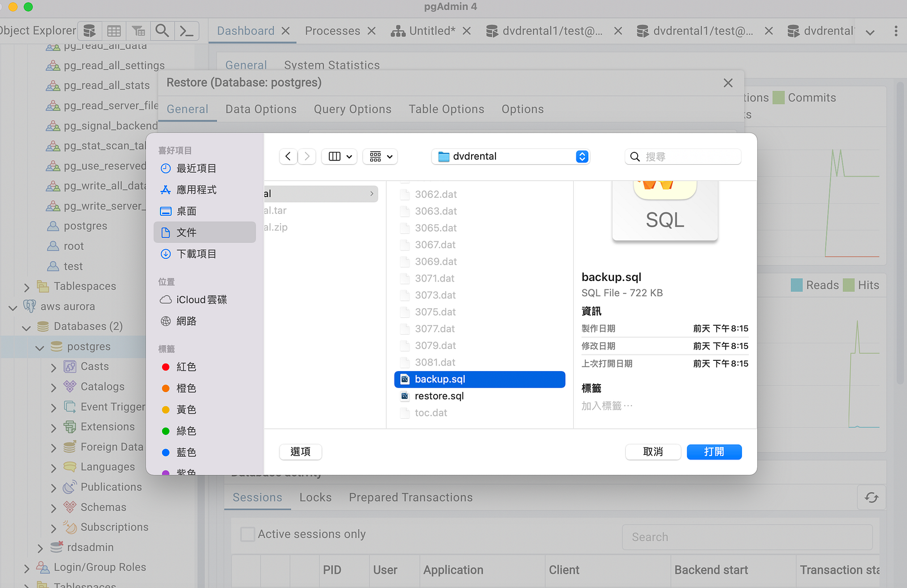Click the Extensions node icon

(70, 427)
